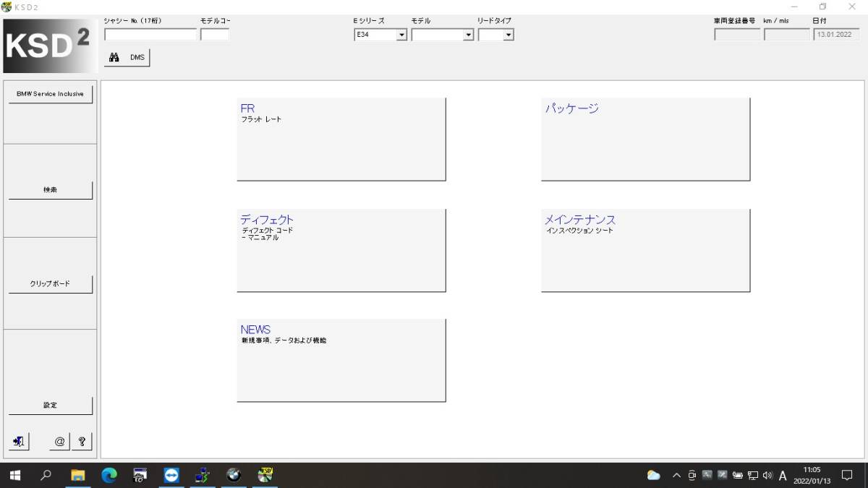
Task: Click the 検索 search button
Action: coord(51,189)
